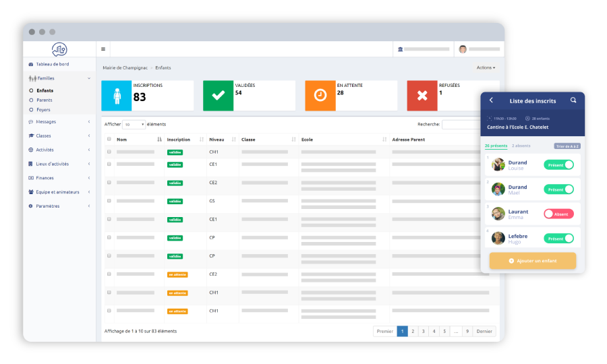607x364 pixels.
Task: Click the Lieux d'activités building icon
Action: 31,164
